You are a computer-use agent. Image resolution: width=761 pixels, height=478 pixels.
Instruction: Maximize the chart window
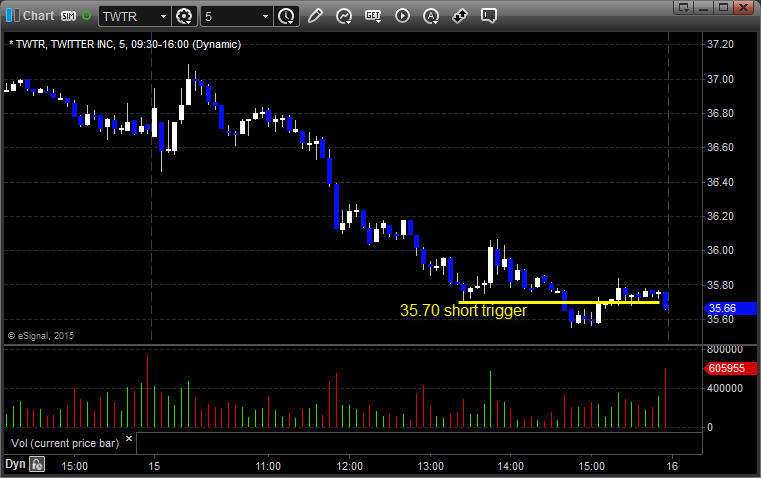pyautogui.click(x=723, y=7)
